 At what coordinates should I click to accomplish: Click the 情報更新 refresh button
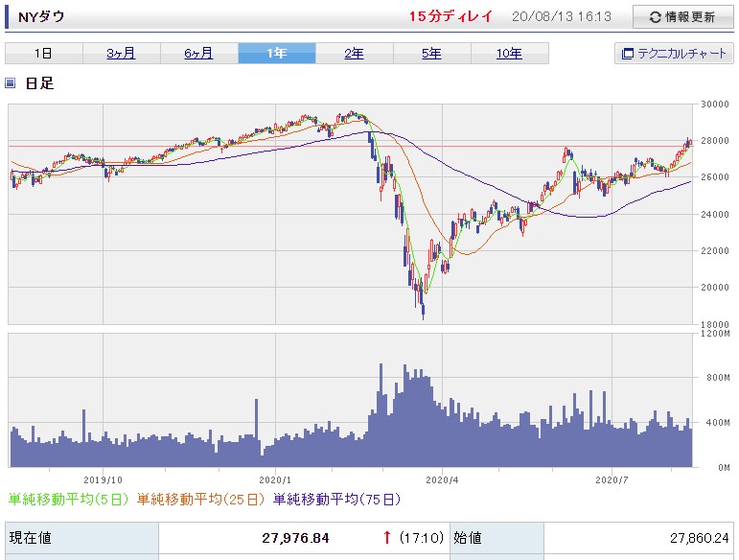(682, 17)
